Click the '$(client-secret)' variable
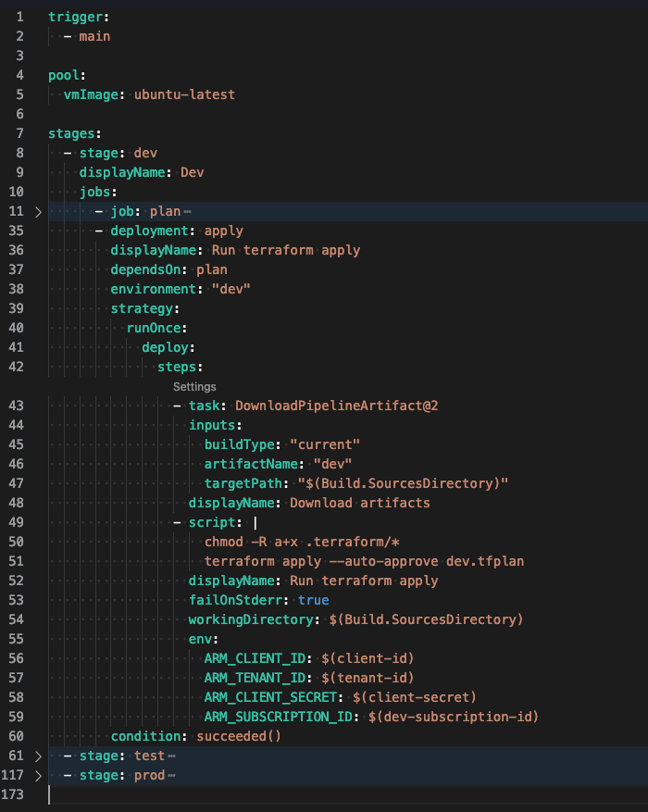Viewport: 648px width, 812px height. [x=414, y=697]
